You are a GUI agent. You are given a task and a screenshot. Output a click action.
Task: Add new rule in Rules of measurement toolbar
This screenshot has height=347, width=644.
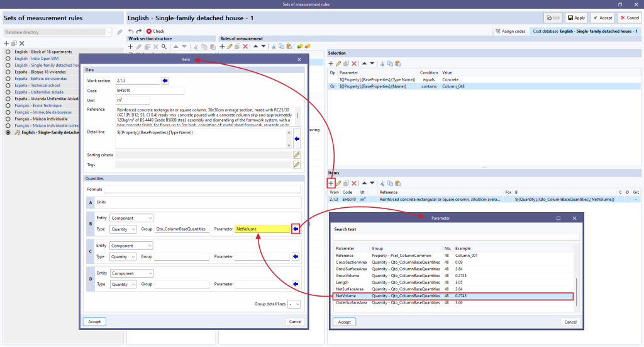222,47
